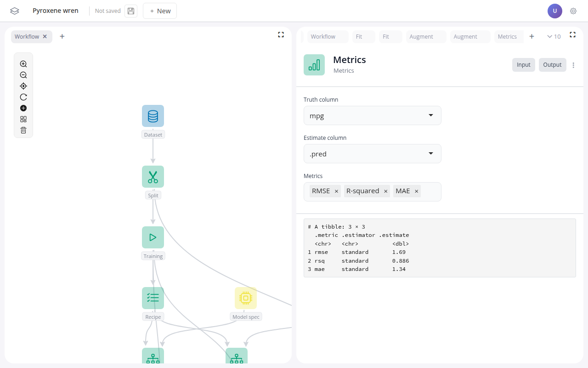
Task: Center the workflow view with target icon
Action: (23, 86)
